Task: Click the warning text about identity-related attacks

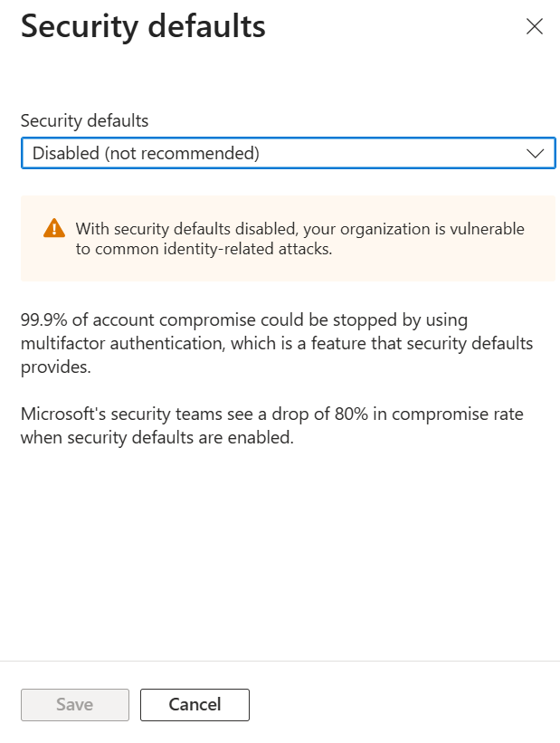Action: [299, 239]
